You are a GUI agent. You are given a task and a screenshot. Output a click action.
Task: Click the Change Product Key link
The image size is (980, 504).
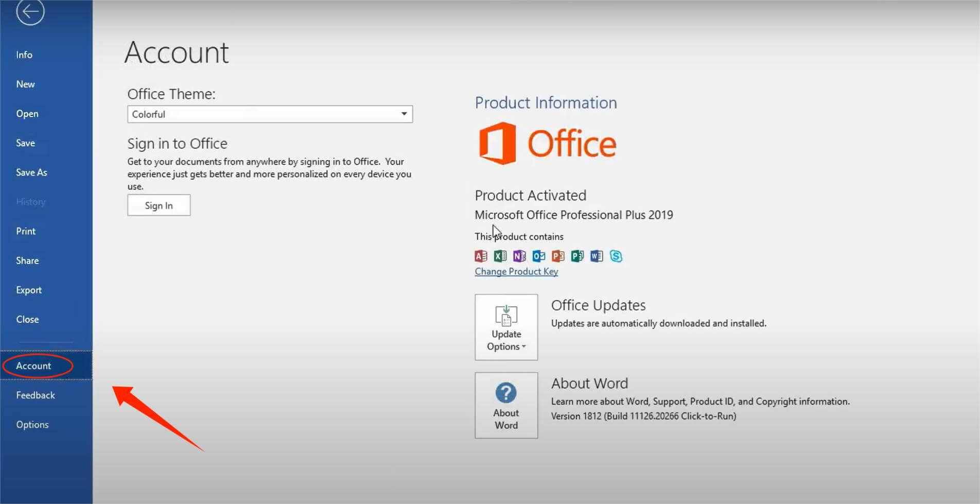pos(516,271)
